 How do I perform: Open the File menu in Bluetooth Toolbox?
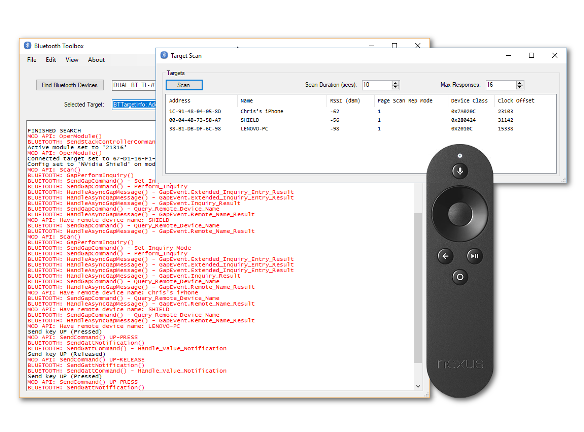31,60
